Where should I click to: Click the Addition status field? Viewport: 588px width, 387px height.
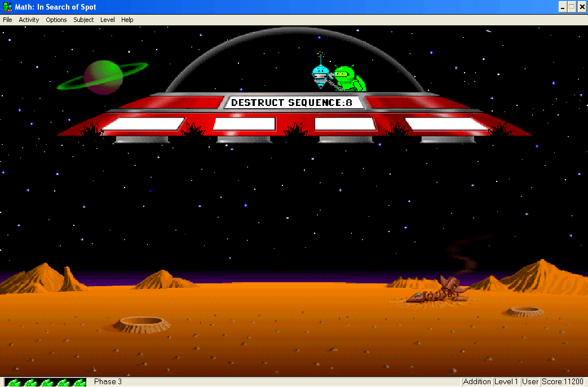[x=476, y=382]
